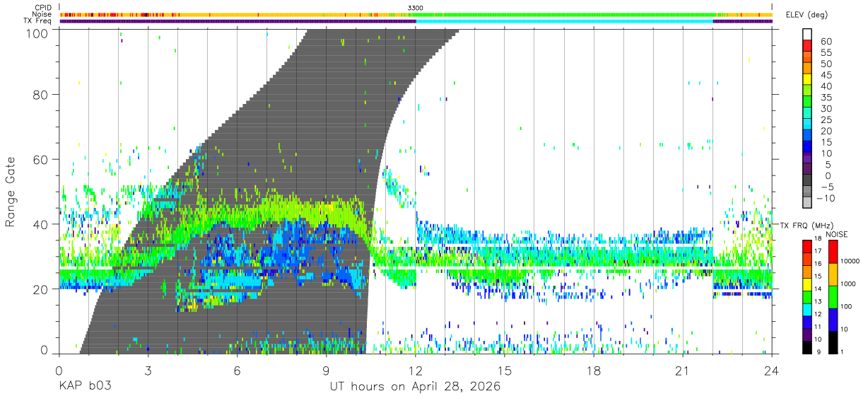The image size is (868, 401).
Task: Click the 11 label on TX FRQ scale
Action: coord(818,326)
